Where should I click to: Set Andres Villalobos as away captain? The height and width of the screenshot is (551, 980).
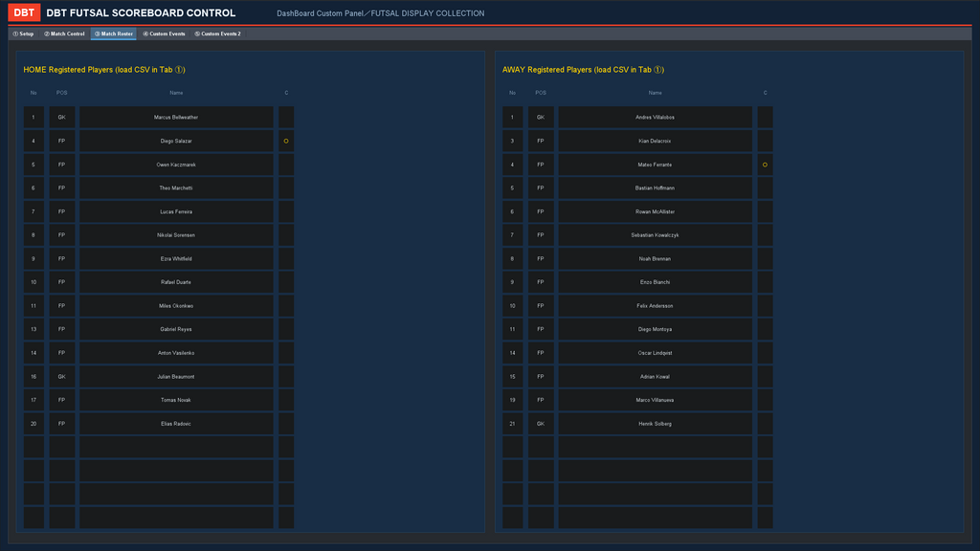click(x=765, y=118)
